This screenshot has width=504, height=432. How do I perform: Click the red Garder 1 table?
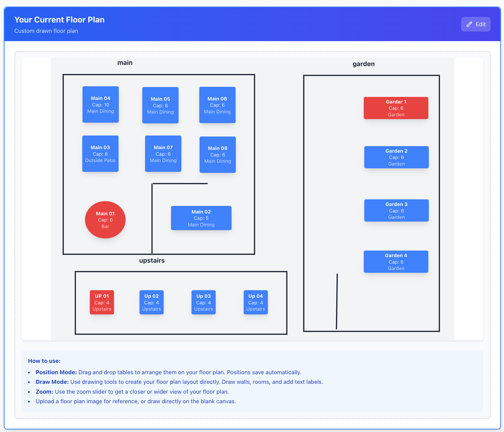(x=396, y=108)
